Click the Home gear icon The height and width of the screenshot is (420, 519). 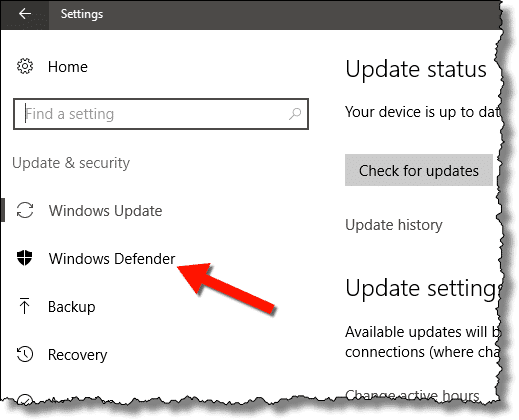point(25,66)
